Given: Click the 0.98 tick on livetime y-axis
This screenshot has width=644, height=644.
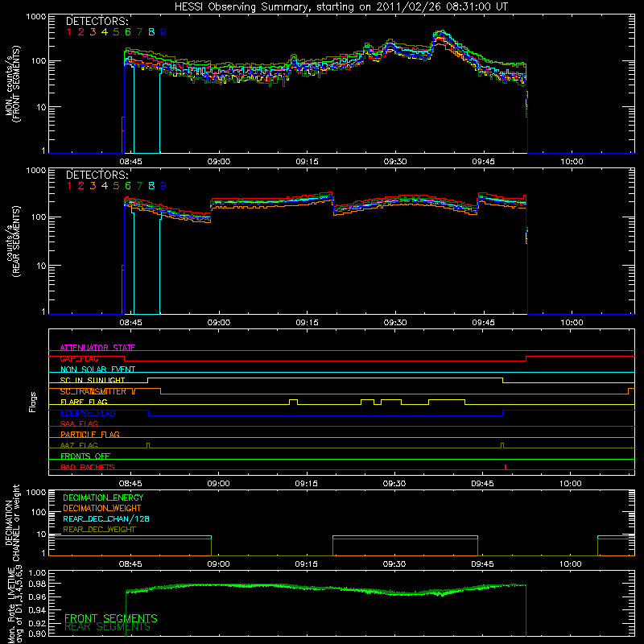Looking at the screenshot, I should [x=36, y=584].
